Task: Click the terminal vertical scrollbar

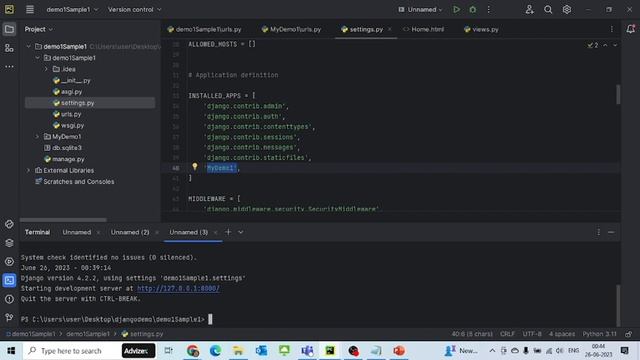Action: (618, 305)
